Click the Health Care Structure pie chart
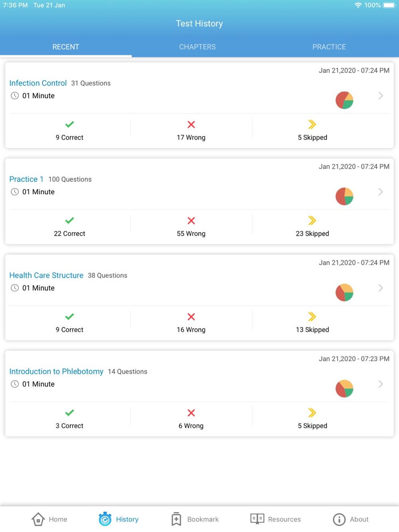Viewport: 399px width, 532px height. (344, 292)
